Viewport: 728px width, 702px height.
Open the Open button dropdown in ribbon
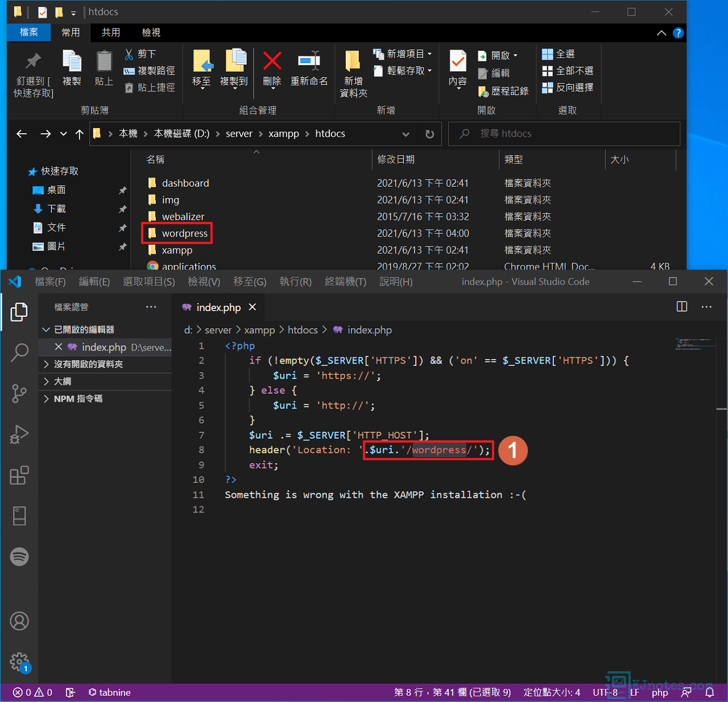[498, 56]
